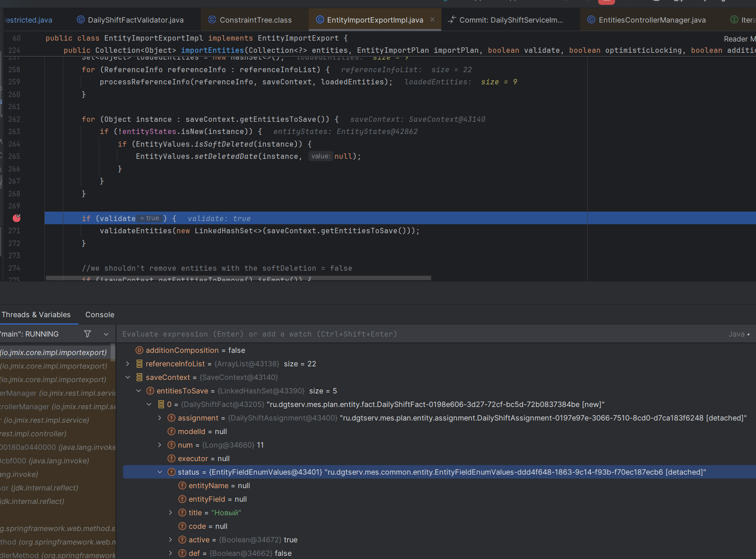Expand referenceInfoList variable node
Viewport: 756px width, 559px height.
(x=127, y=364)
